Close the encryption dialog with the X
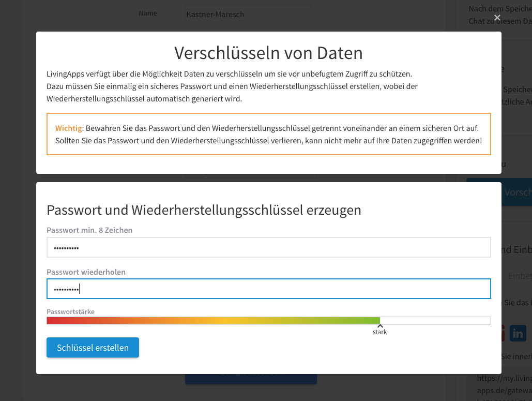 click(x=497, y=18)
